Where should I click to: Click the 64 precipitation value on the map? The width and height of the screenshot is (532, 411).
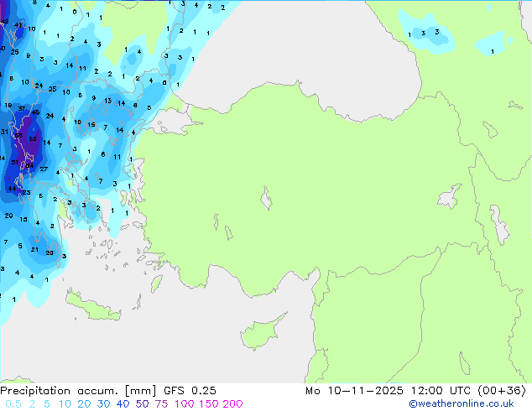click(x=30, y=165)
